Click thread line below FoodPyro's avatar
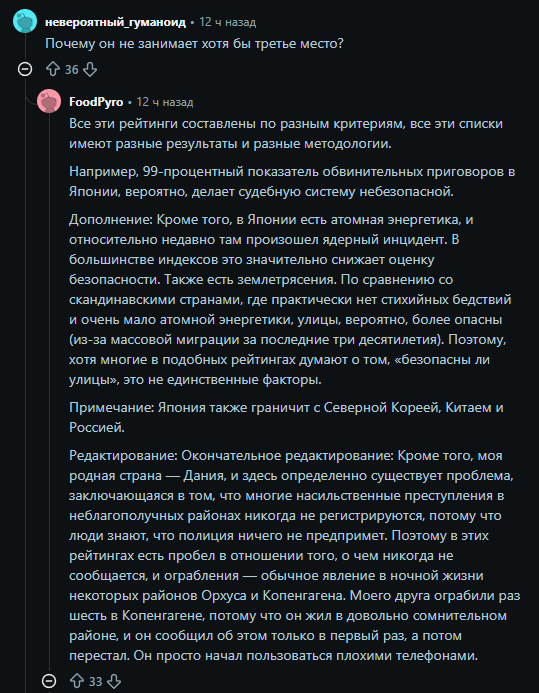The image size is (539, 693). coord(49,393)
